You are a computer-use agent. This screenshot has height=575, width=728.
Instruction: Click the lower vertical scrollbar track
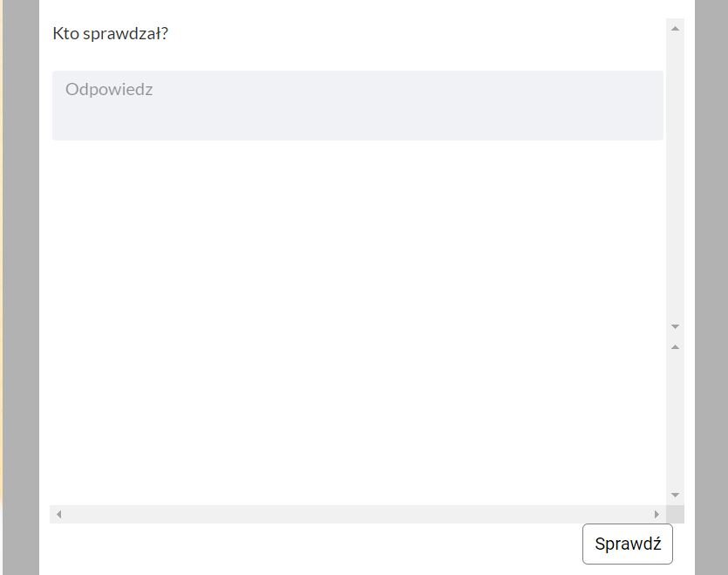pos(675,419)
